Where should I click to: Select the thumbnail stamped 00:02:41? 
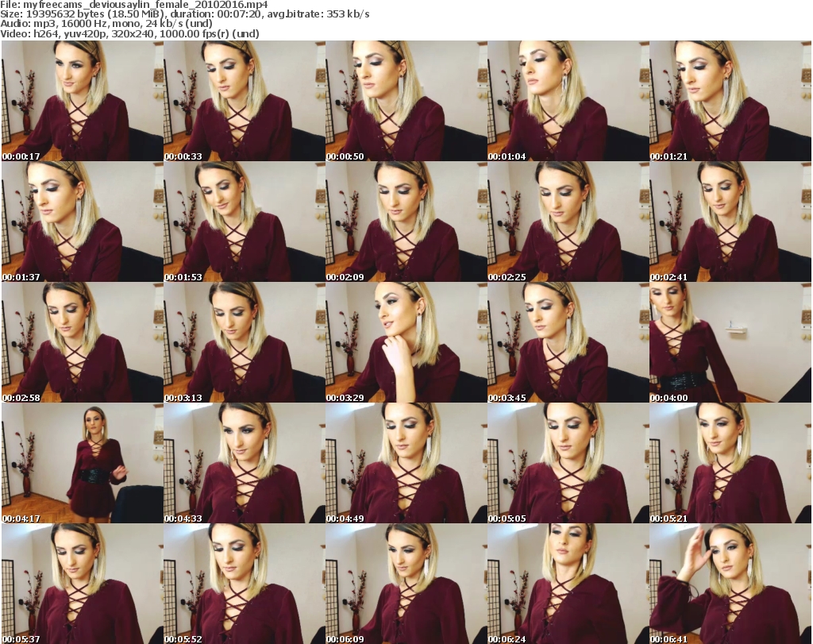click(x=730, y=222)
